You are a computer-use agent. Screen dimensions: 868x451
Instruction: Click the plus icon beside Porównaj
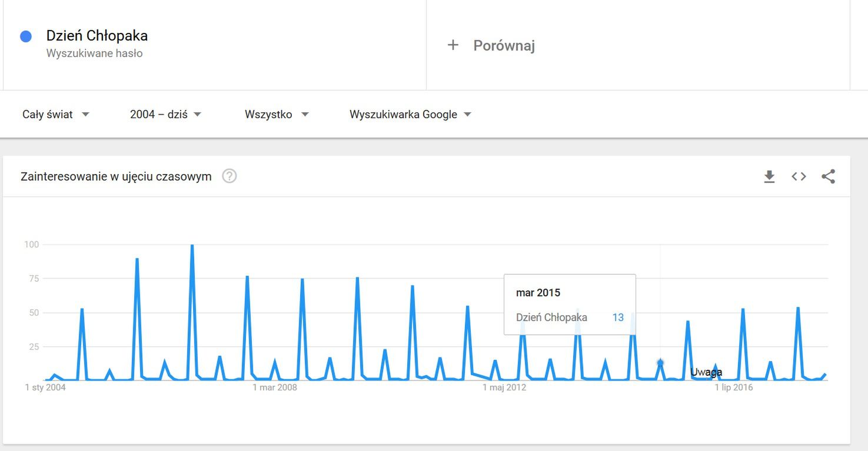pos(453,45)
